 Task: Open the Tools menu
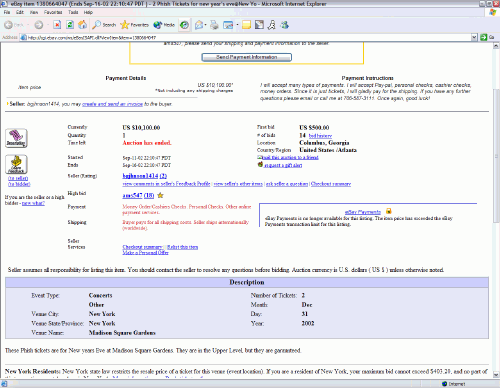[73, 12]
